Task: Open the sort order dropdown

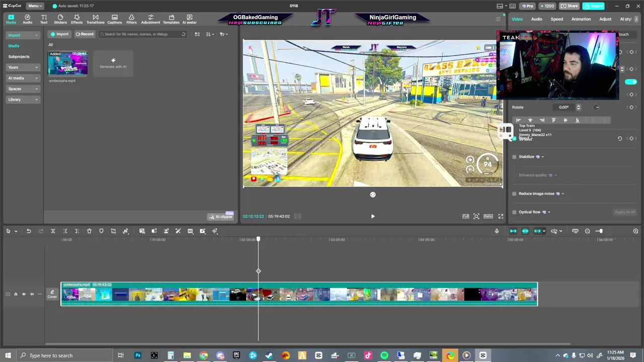Action: [x=210, y=34]
